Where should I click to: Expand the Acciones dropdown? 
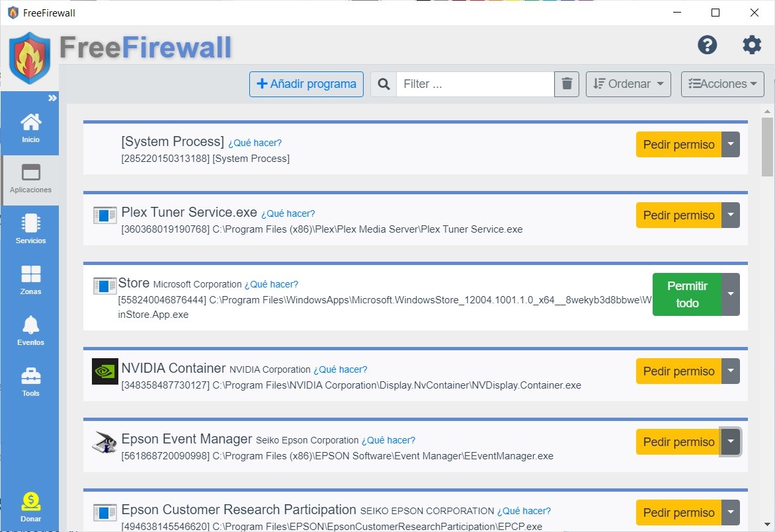(x=723, y=84)
